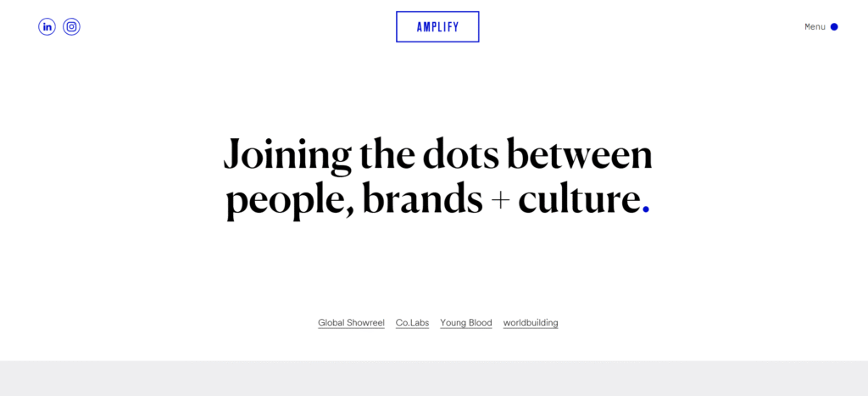This screenshot has height=396, width=868.
Task: Open the LinkedIn profile icon
Action: point(47,27)
